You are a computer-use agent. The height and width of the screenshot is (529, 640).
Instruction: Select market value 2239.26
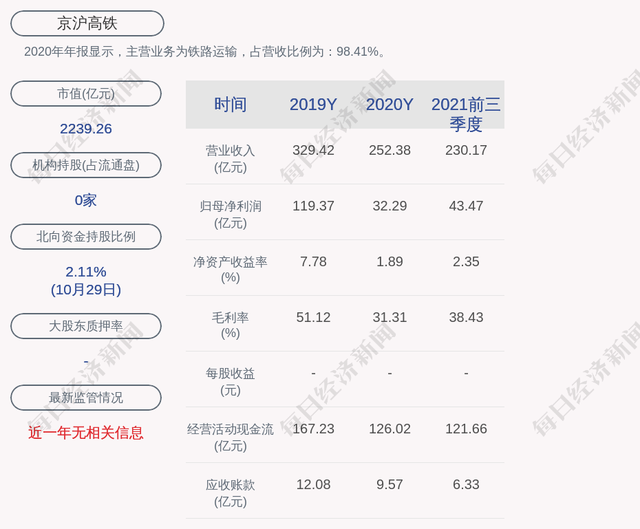[86, 129]
